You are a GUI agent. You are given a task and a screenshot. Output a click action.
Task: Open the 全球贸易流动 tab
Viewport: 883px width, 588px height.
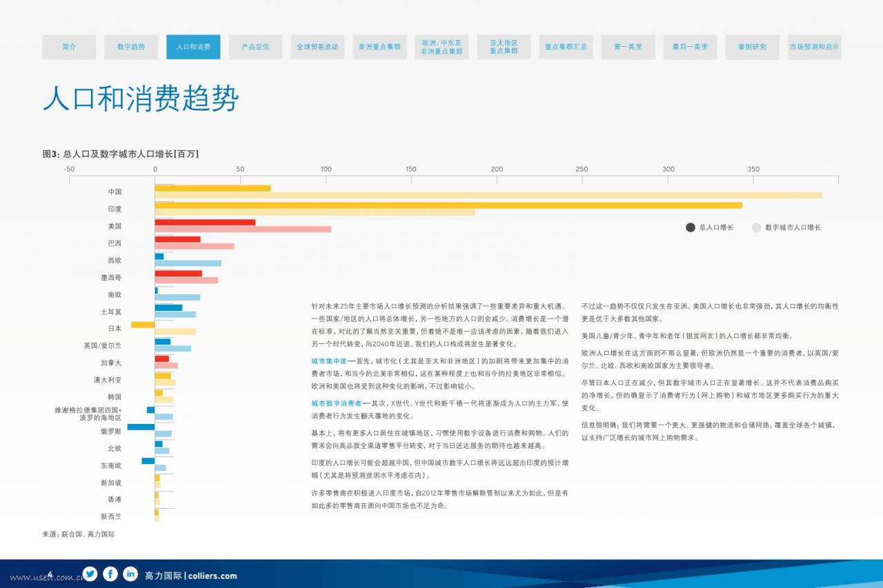[x=317, y=47]
